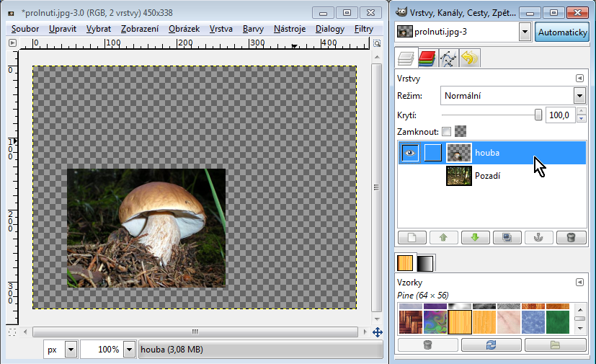Open the px units dropdown

point(71,350)
